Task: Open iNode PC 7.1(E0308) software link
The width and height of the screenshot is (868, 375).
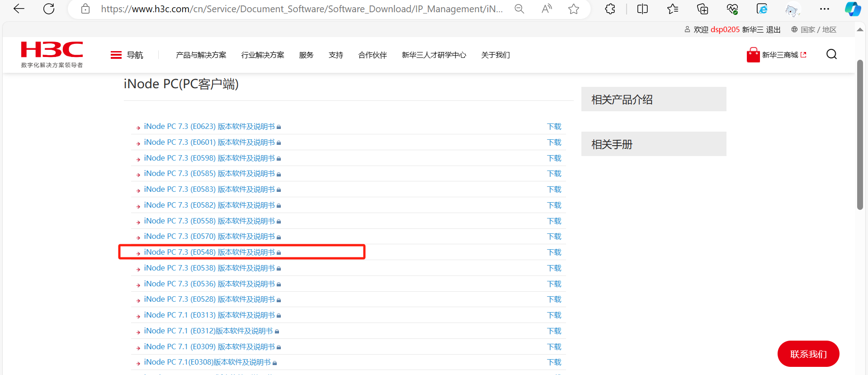Action: pyautogui.click(x=207, y=362)
